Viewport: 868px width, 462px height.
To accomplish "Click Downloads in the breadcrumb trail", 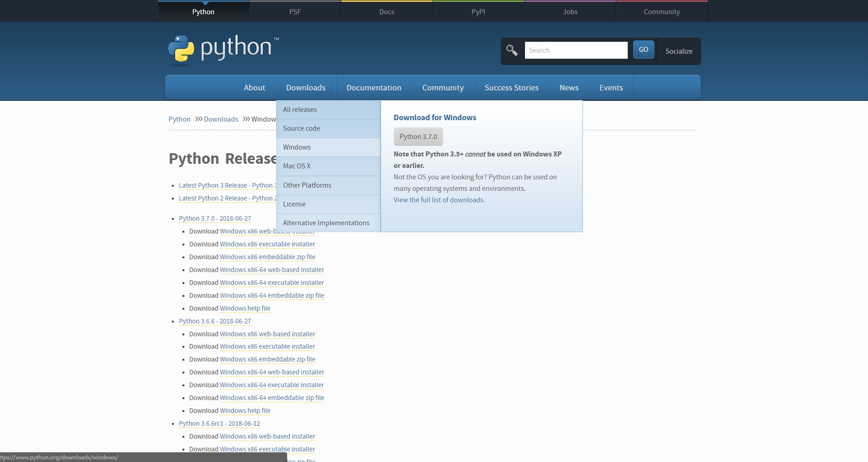I will tap(221, 119).
